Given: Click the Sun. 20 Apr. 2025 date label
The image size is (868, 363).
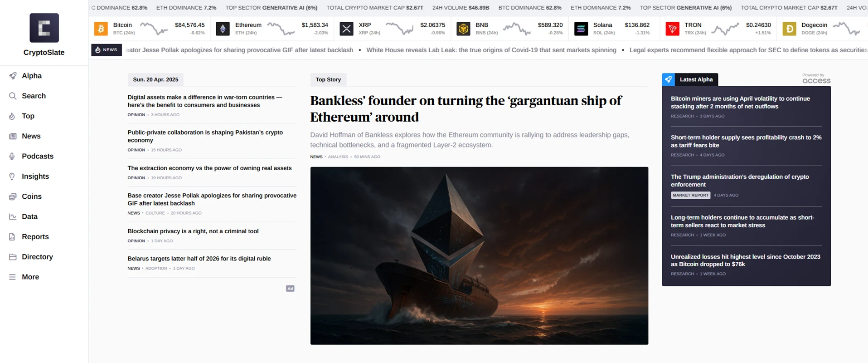Looking at the screenshot, I should pyautogui.click(x=155, y=79).
